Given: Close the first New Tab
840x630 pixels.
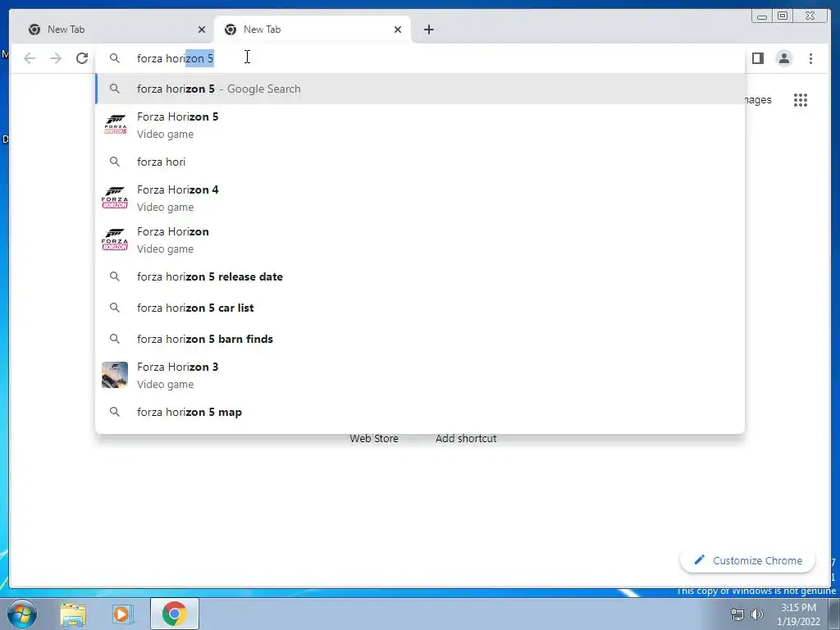Looking at the screenshot, I should [202, 30].
